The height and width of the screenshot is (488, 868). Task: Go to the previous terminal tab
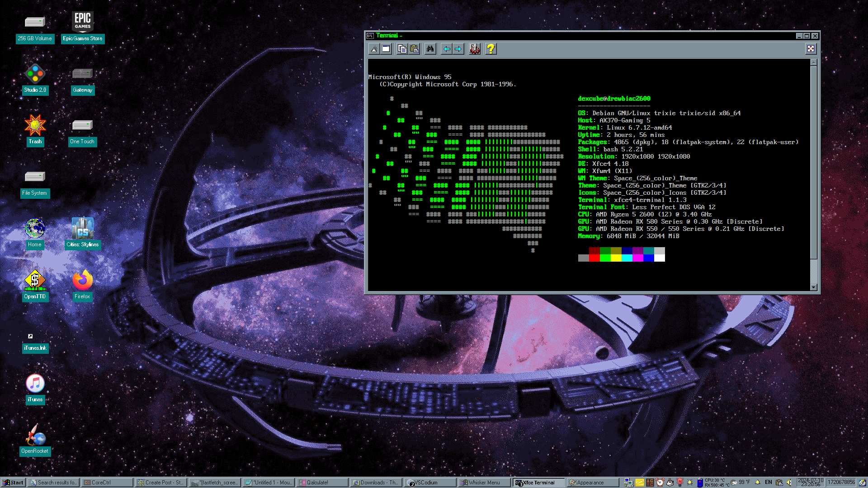[446, 49]
